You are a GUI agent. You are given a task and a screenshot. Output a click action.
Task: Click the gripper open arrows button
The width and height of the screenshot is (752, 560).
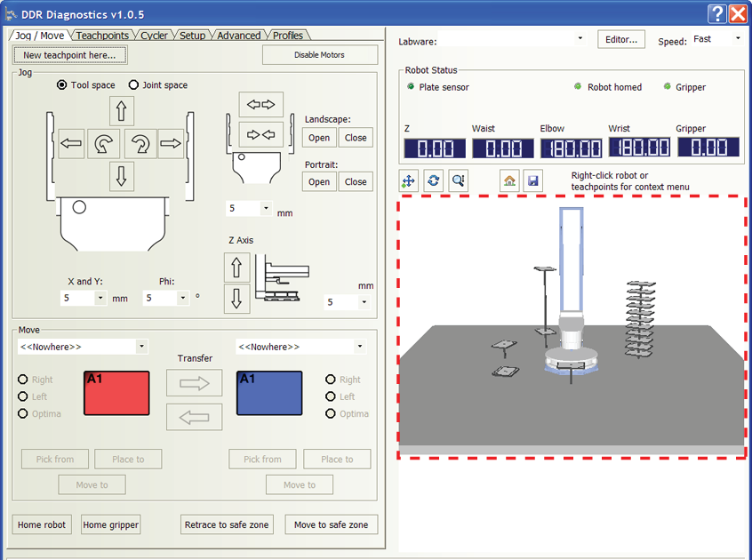tap(260, 105)
